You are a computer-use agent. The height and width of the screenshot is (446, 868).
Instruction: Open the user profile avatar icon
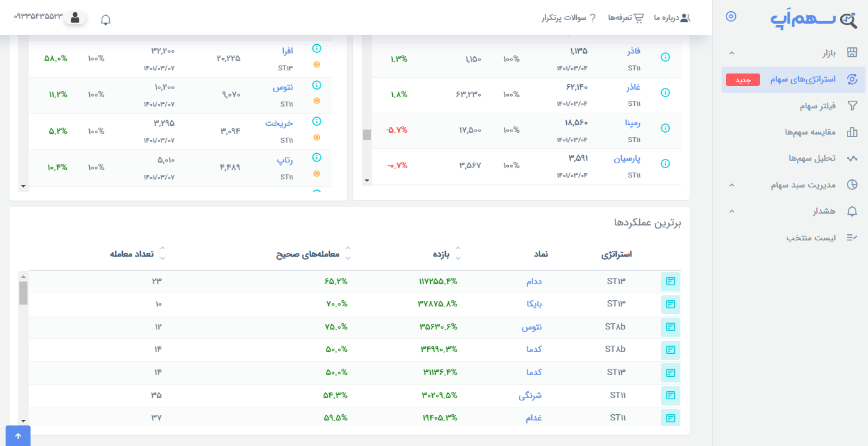[75, 18]
